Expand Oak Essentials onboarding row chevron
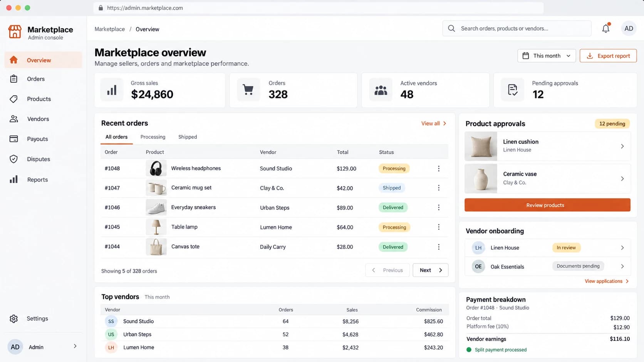The image size is (644, 362). (x=622, y=266)
